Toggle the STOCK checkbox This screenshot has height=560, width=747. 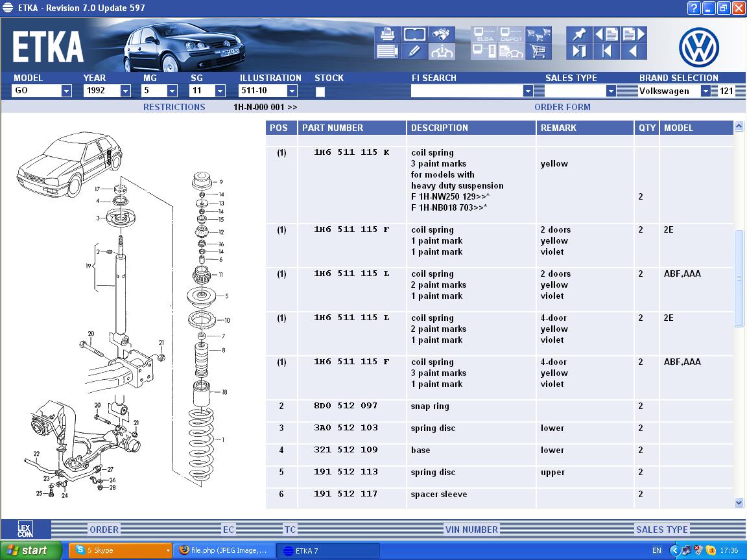pyautogui.click(x=320, y=91)
